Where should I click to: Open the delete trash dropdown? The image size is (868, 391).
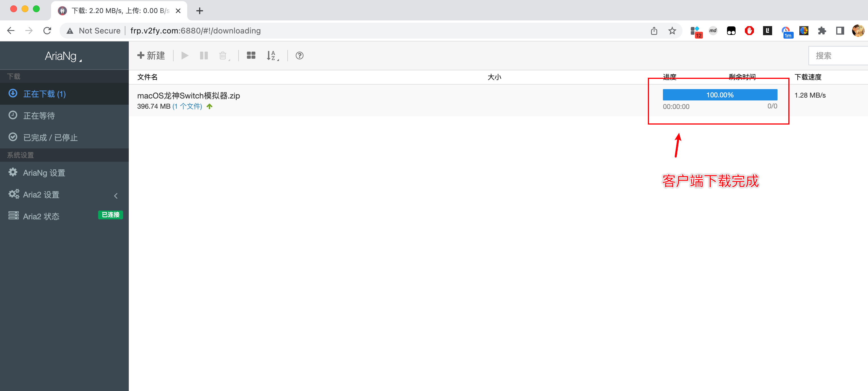[224, 56]
